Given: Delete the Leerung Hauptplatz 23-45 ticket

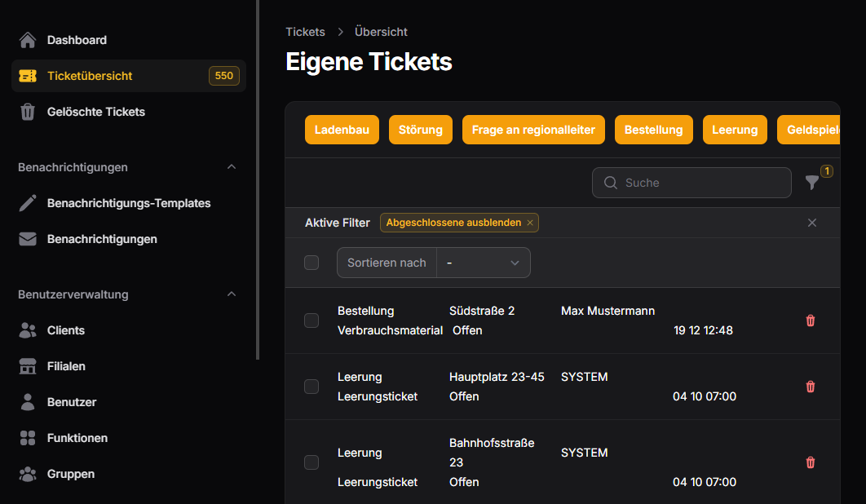Looking at the screenshot, I should pyautogui.click(x=811, y=387).
